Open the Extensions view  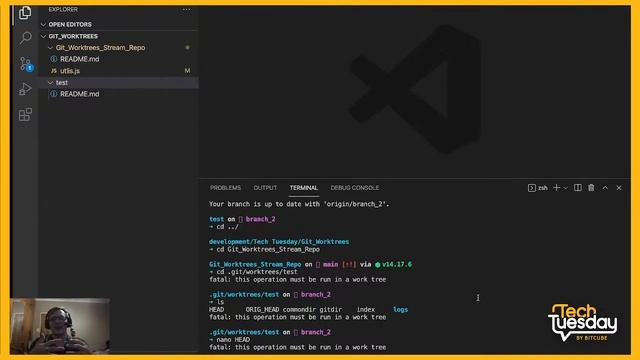25,114
